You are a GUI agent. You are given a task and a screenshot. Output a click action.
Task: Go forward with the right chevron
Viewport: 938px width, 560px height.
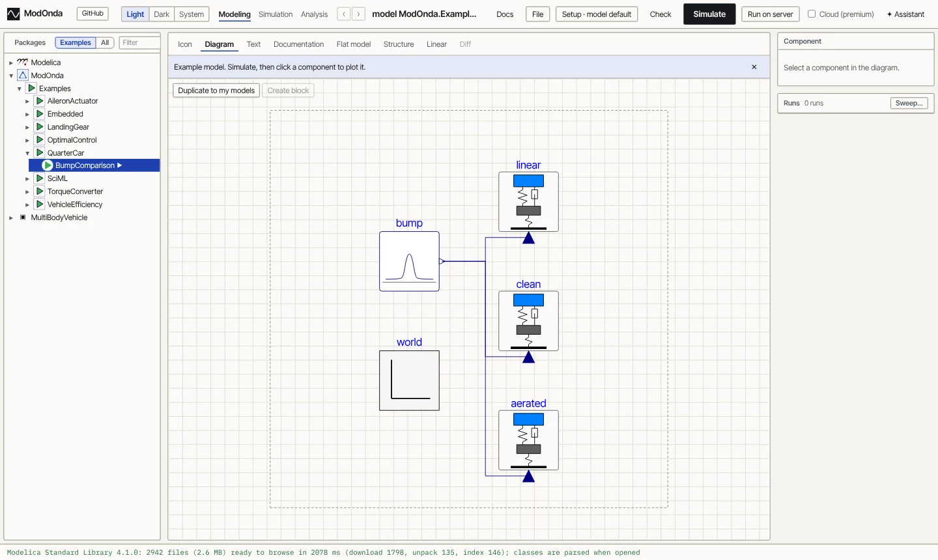(x=358, y=14)
